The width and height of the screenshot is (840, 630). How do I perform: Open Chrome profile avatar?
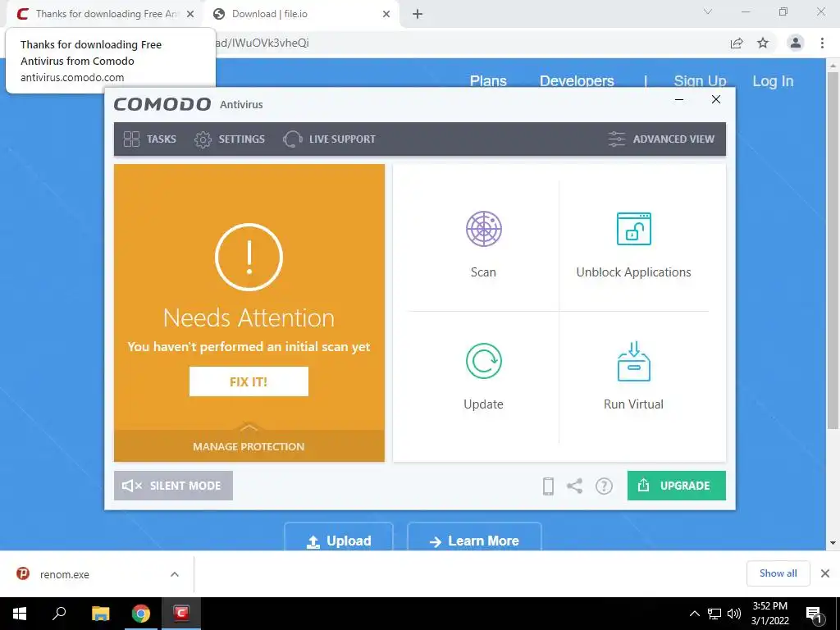(796, 43)
